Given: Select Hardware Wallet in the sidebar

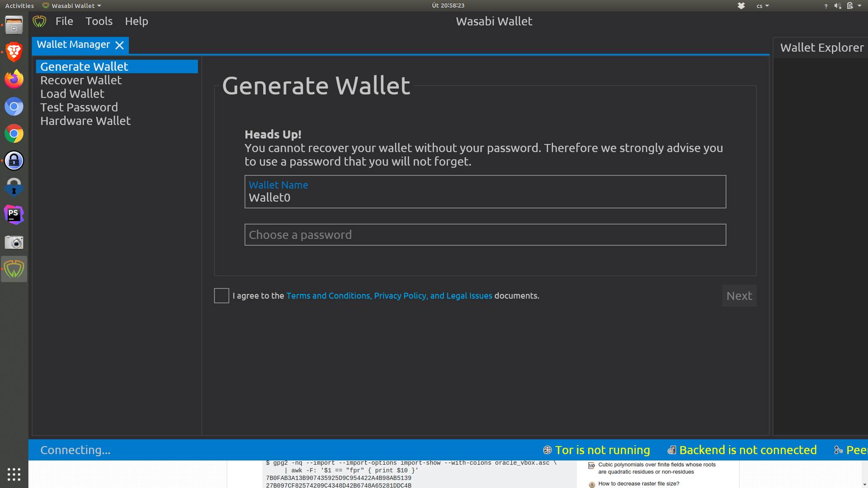Looking at the screenshot, I should pyautogui.click(x=117, y=121).
